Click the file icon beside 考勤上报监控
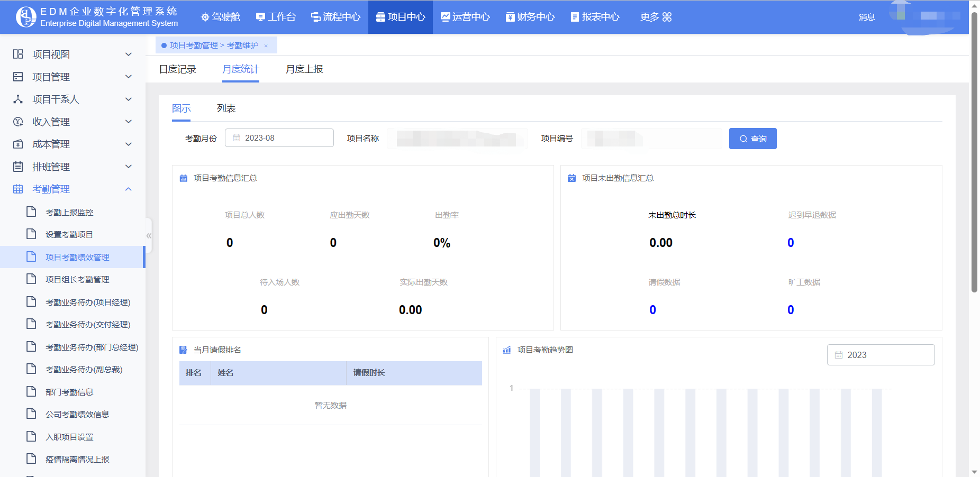 [31, 212]
